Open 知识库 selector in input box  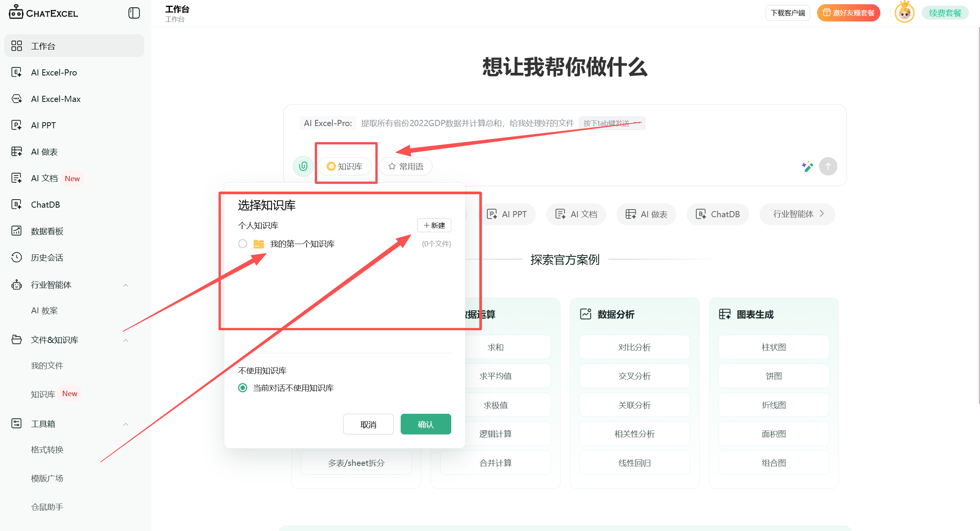coord(344,166)
